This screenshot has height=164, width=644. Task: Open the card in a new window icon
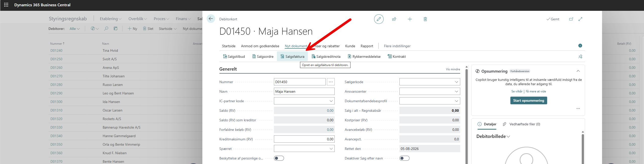point(571,19)
